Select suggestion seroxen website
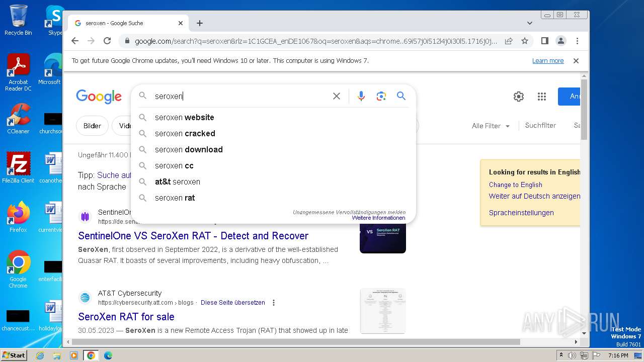The height and width of the screenshot is (362, 644). coord(274,117)
